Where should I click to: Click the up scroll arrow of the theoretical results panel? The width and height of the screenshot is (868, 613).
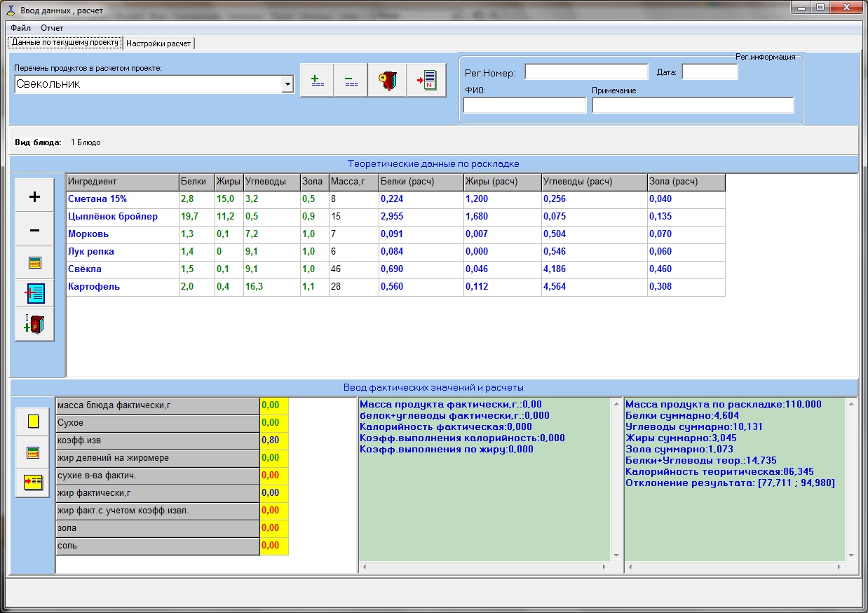click(853, 404)
